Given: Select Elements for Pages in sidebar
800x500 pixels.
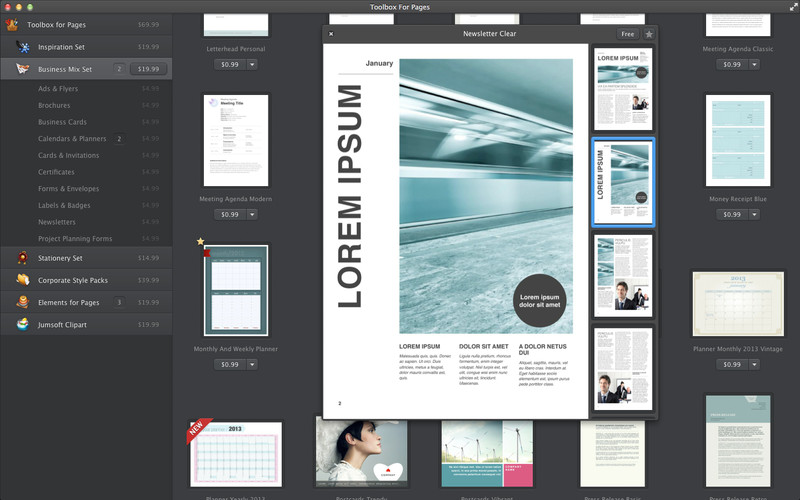Looking at the screenshot, I should pos(86,302).
